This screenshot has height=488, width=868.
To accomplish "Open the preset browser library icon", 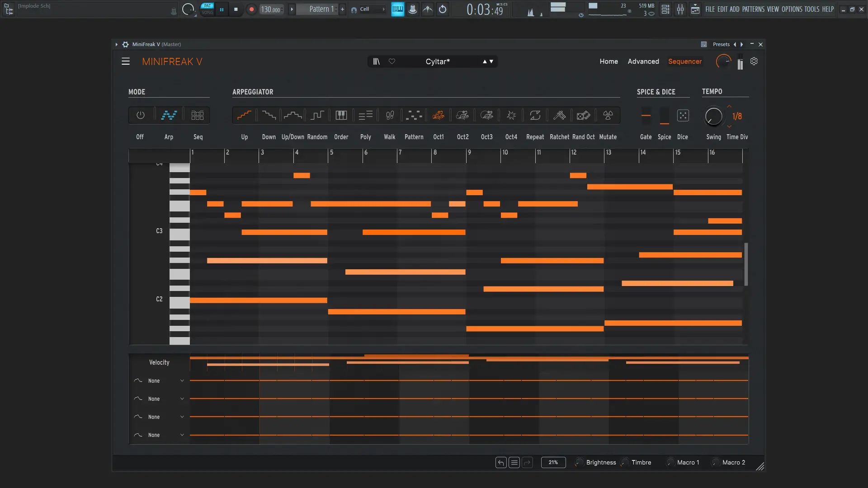I will (x=376, y=61).
